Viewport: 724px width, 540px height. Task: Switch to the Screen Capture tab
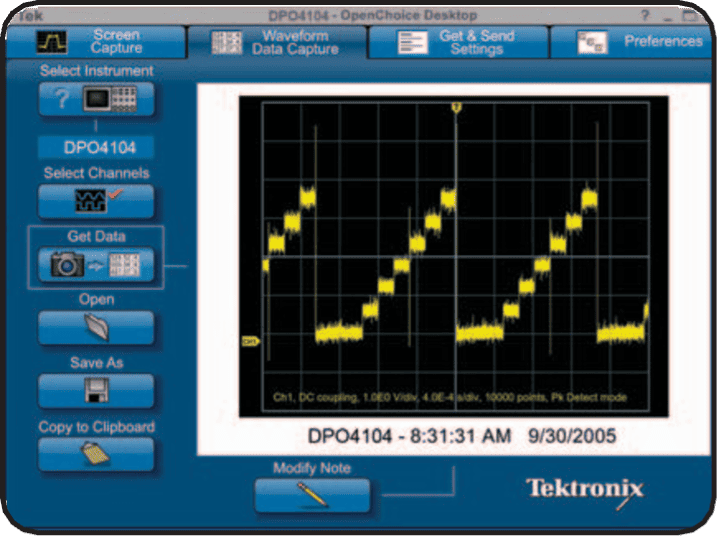95,41
